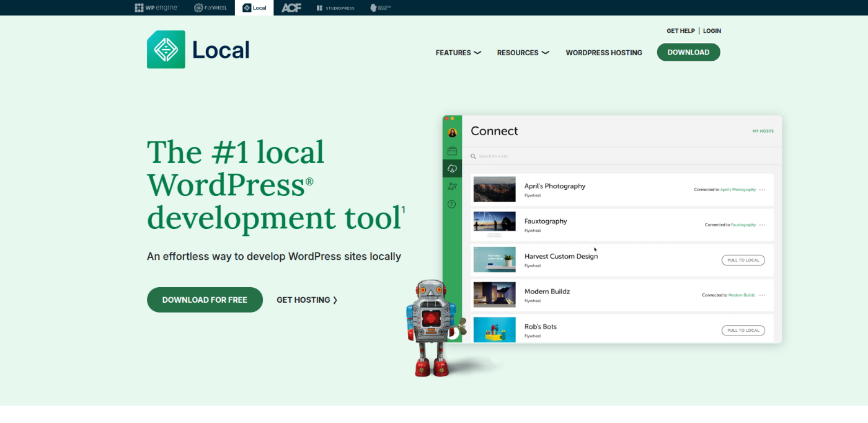Screen dimensions: 868x423
Task: Select the Local tab in the top brand bar
Action: pyautogui.click(x=254, y=7)
